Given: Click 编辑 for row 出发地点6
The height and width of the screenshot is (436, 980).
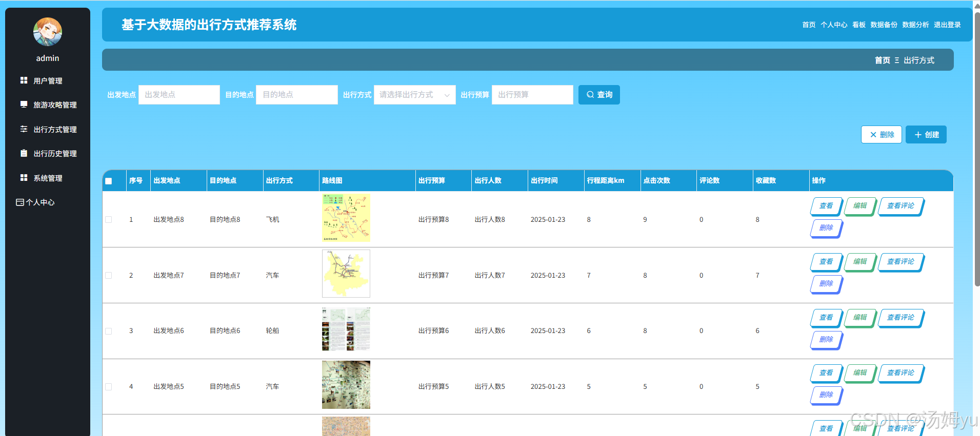Looking at the screenshot, I should coord(860,318).
